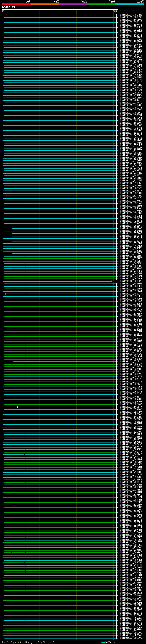Click the query name BP095105
Screen dimensions: 146x644
[8, 7]
